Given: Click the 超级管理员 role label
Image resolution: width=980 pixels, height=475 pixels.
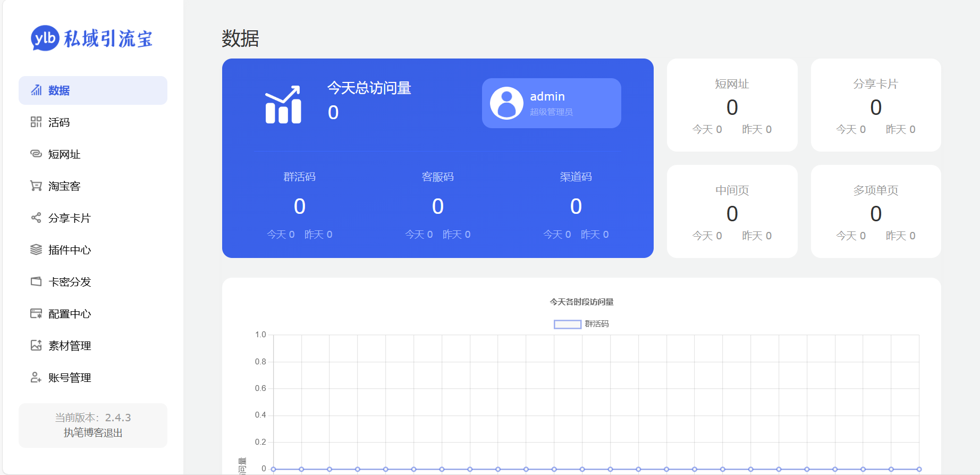Looking at the screenshot, I should click(551, 112).
